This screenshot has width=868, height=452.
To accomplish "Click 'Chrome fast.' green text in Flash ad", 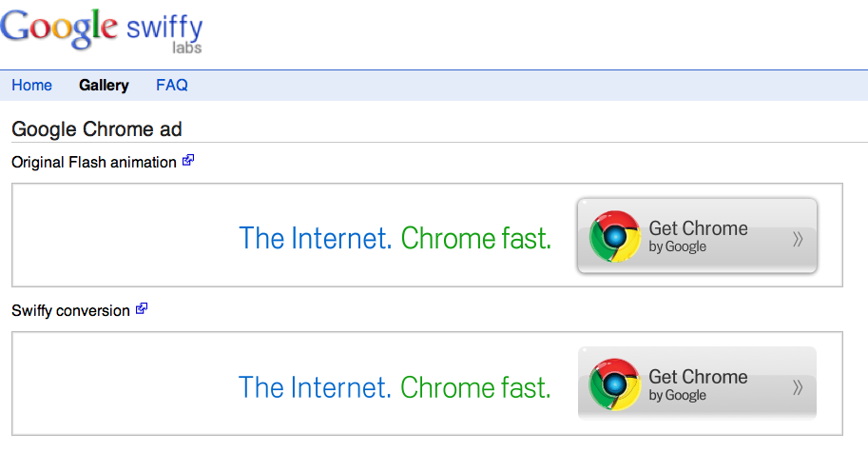I will [x=476, y=239].
